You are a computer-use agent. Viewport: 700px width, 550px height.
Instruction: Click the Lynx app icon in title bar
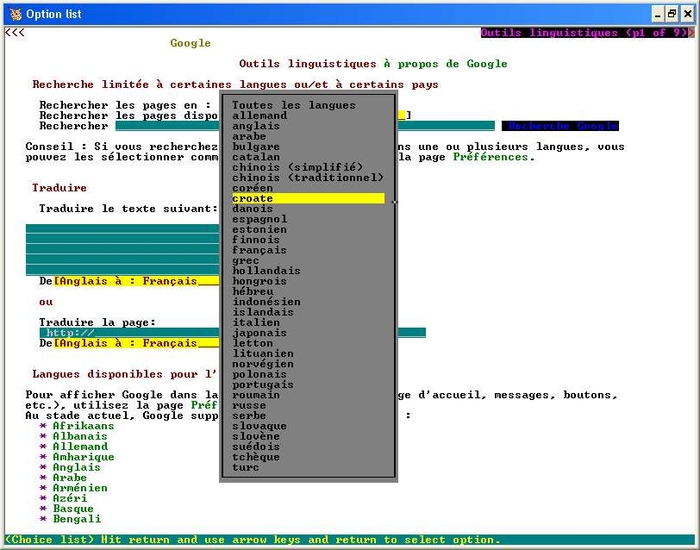tap(16, 14)
